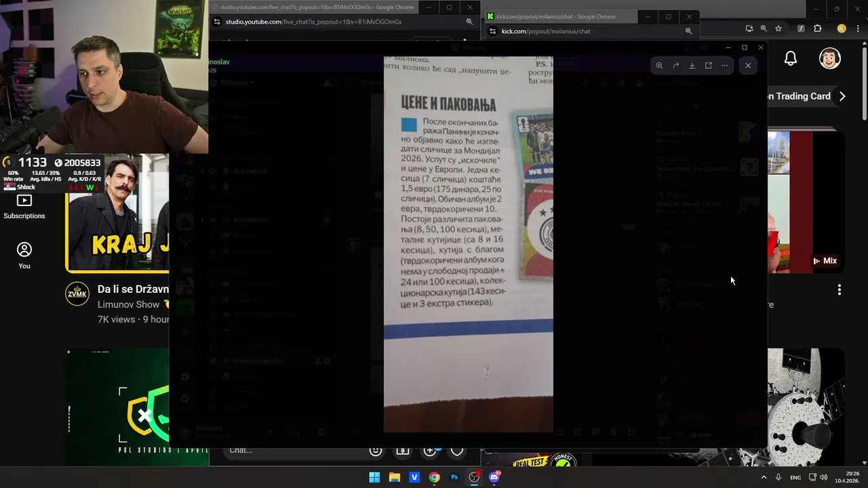Open site info icon in studio.youtube.com window
Viewport: 868px width, 488px height.
(216, 22)
